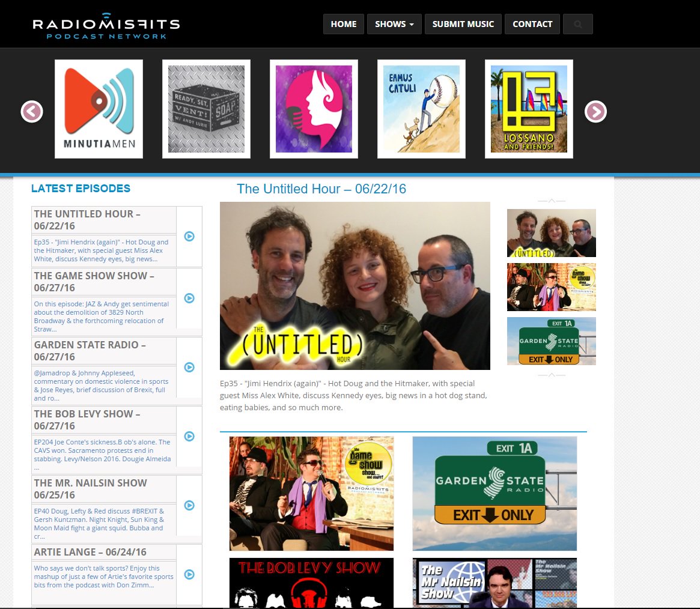This screenshot has height=609, width=700.
Task: Select the Untitled Hour slider thumbnail
Action: pos(552,233)
